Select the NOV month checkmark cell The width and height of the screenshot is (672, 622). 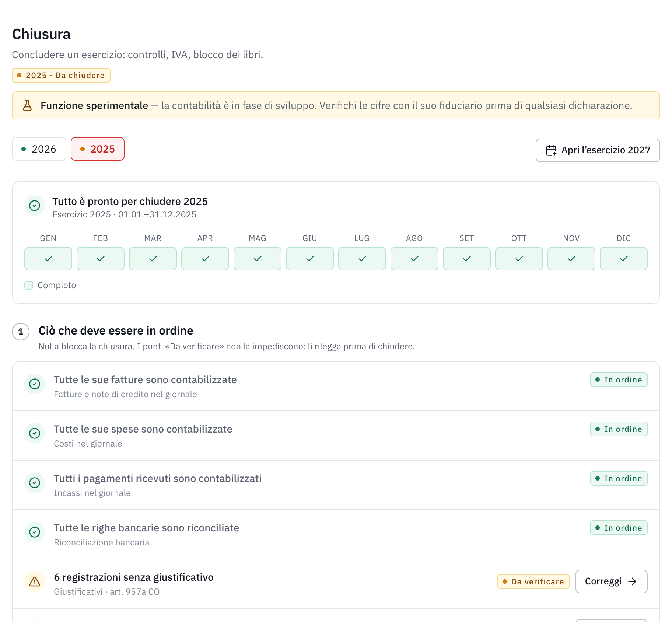click(571, 259)
